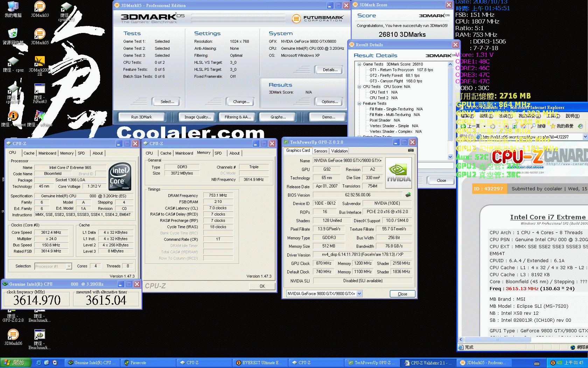
Task: Click Select button under Tests
Action: 167,102
